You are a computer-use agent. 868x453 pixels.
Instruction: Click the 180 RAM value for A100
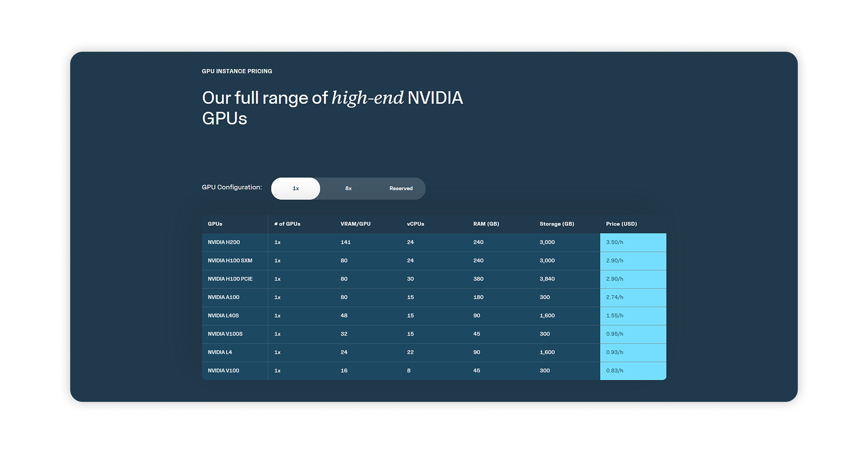tap(478, 297)
